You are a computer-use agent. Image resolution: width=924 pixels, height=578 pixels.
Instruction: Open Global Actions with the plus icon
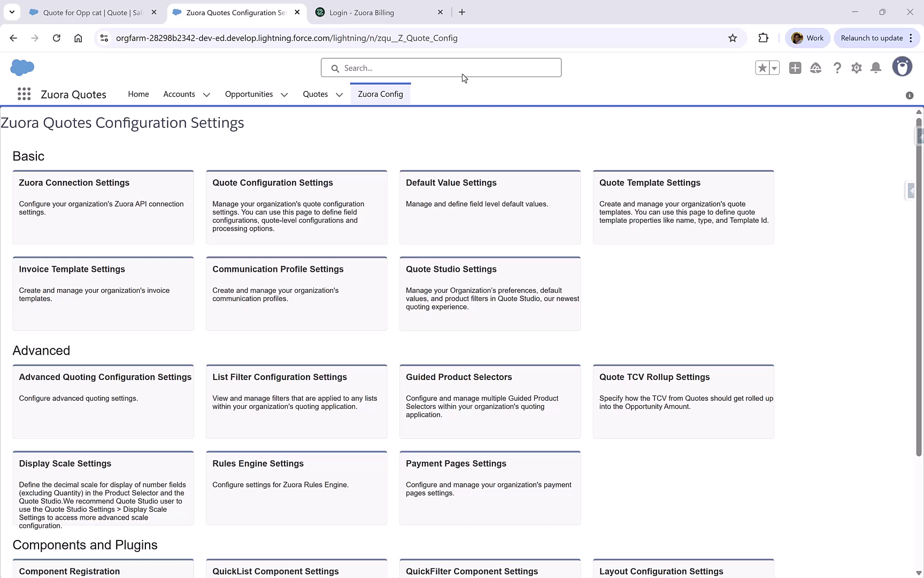(795, 68)
